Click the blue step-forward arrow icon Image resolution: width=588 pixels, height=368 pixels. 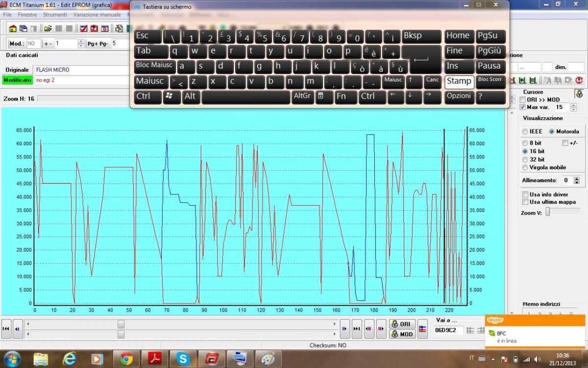pos(345,329)
